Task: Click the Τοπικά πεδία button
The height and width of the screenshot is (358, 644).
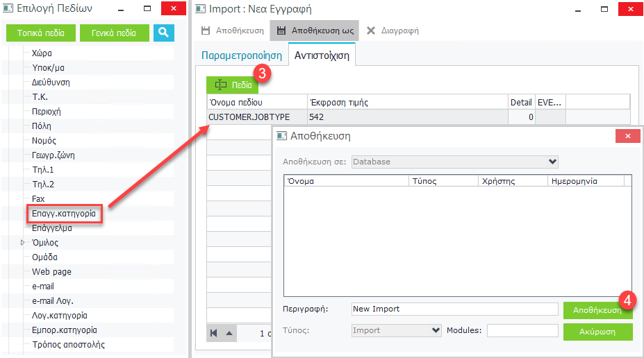Action: (x=40, y=33)
